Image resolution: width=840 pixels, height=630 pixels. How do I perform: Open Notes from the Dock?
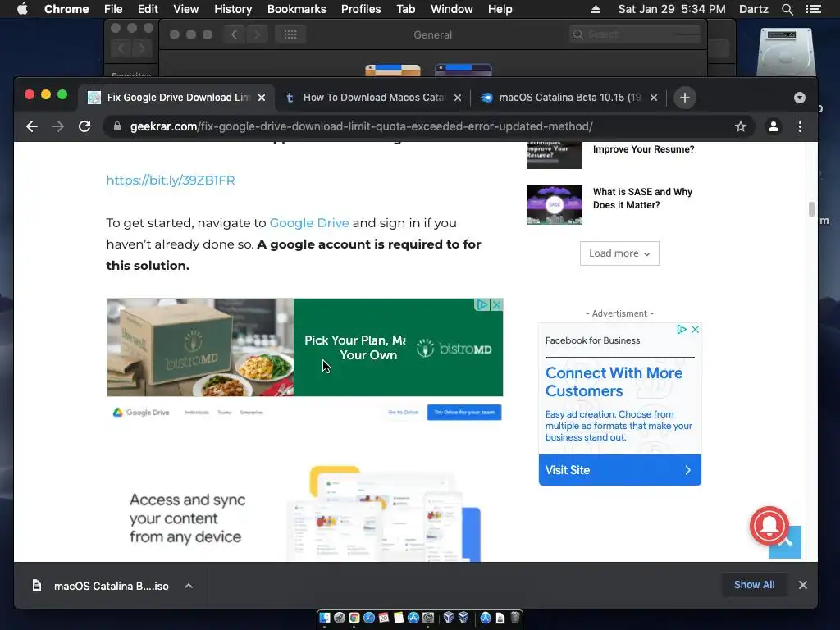click(399, 618)
